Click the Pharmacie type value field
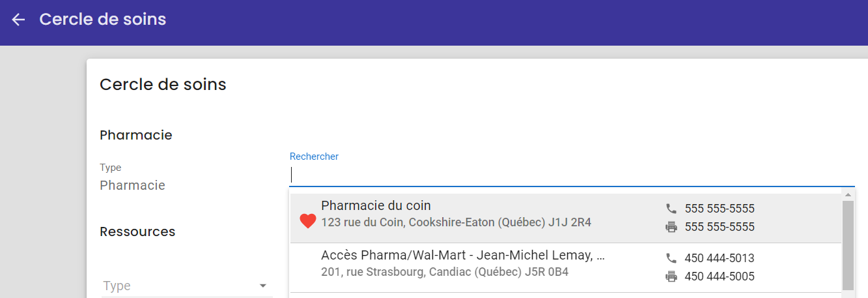 [x=132, y=185]
